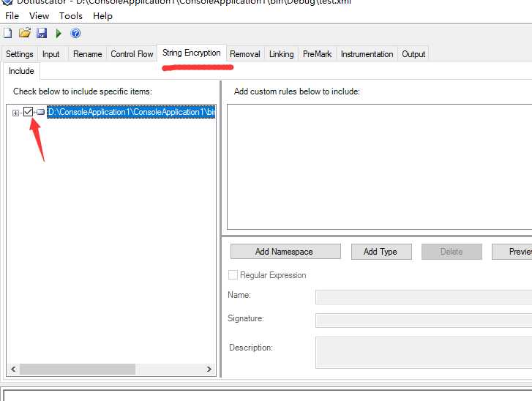The width and height of the screenshot is (532, 401).
Task: Enable the Regular Expression checkbox
Action: pos(233,275)
